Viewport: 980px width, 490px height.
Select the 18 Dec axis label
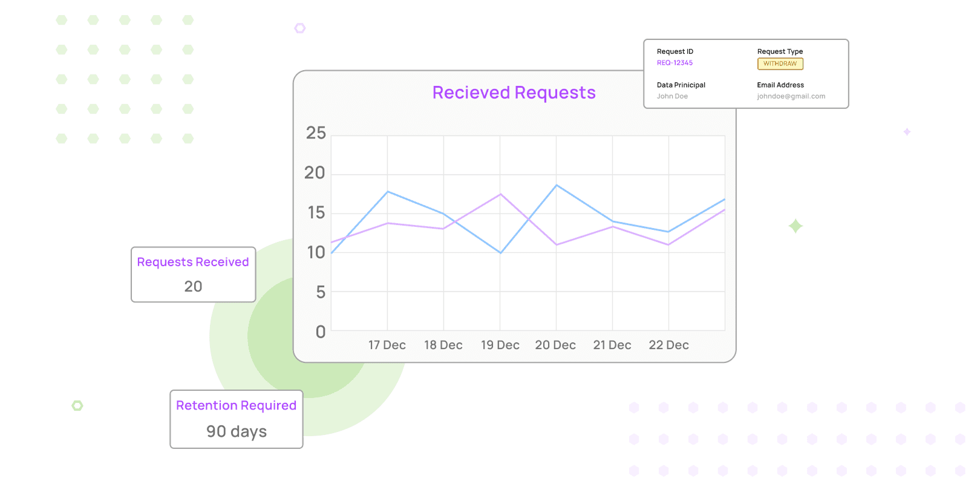tap(443, 345)
